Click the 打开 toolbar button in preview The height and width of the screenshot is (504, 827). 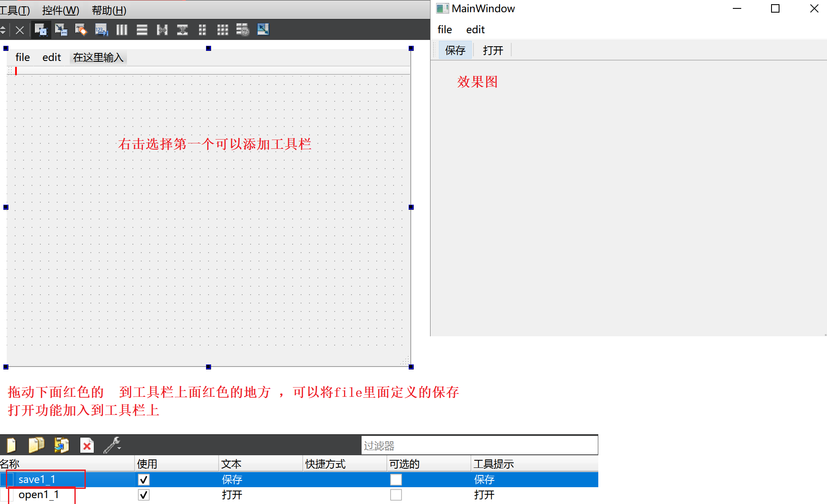[x=493, y=50]
